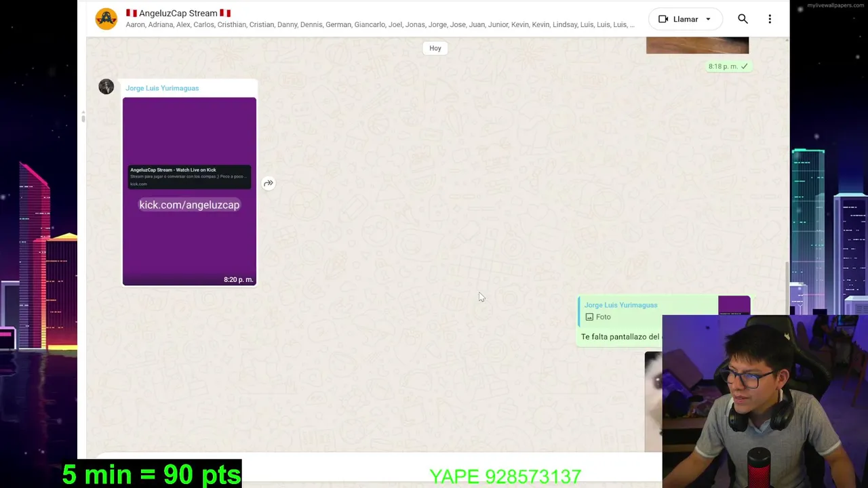Click the Te falta pantallazo message text
This screenshot has width=868, height=488.
[x=620, y=337]
